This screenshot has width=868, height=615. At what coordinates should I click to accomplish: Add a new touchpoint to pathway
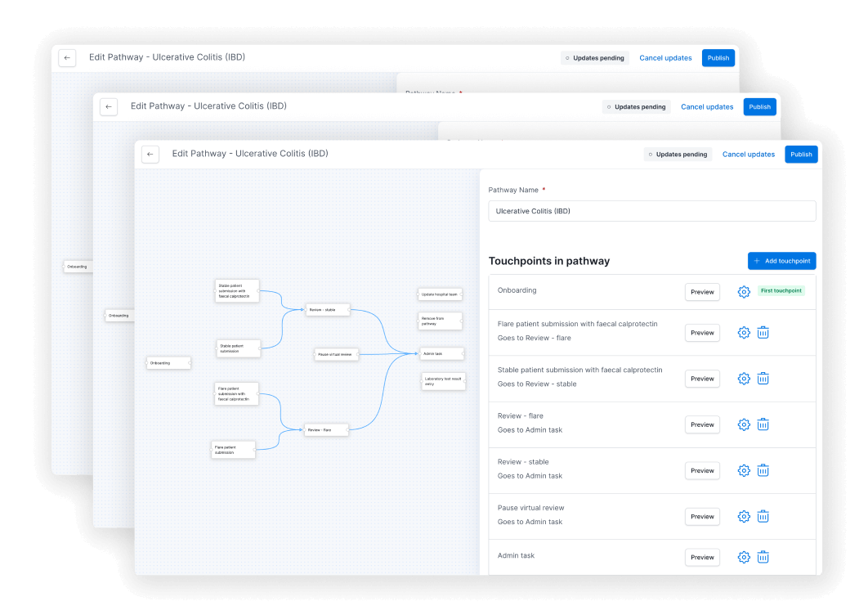[781, 261]
